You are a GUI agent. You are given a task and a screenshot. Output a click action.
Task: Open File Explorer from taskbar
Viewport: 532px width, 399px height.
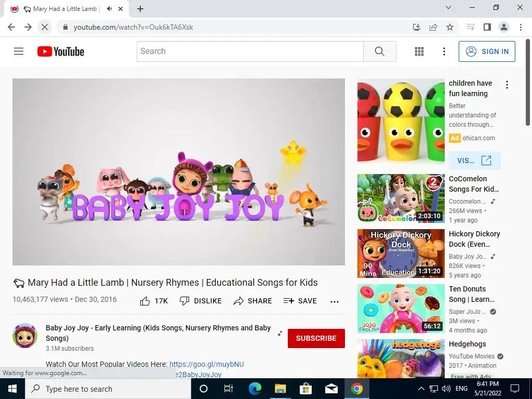(x=280, y=389)
